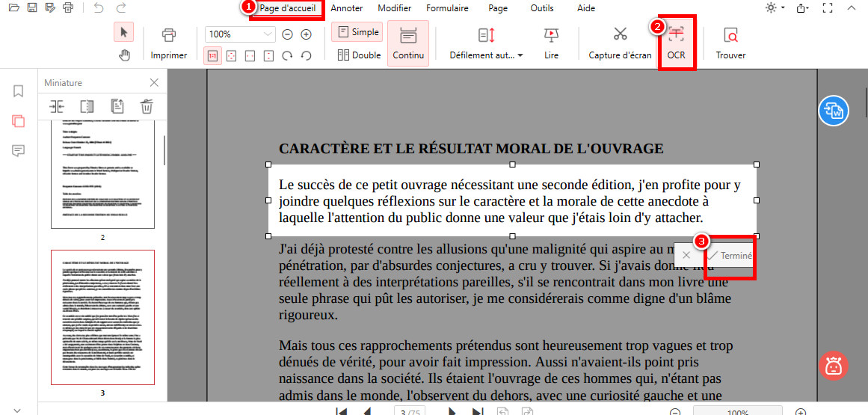Image resolution: width=868 pixels, height=415 pixels.
Task: Save the document with the floppy disk icon
Action: click(x=32, y=7)
